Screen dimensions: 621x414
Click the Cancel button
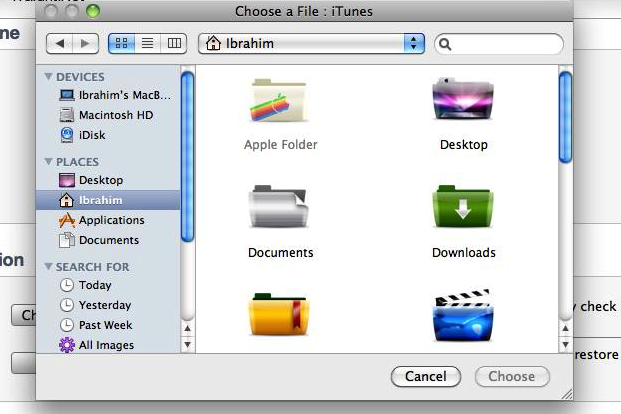(x=426, y=376)
